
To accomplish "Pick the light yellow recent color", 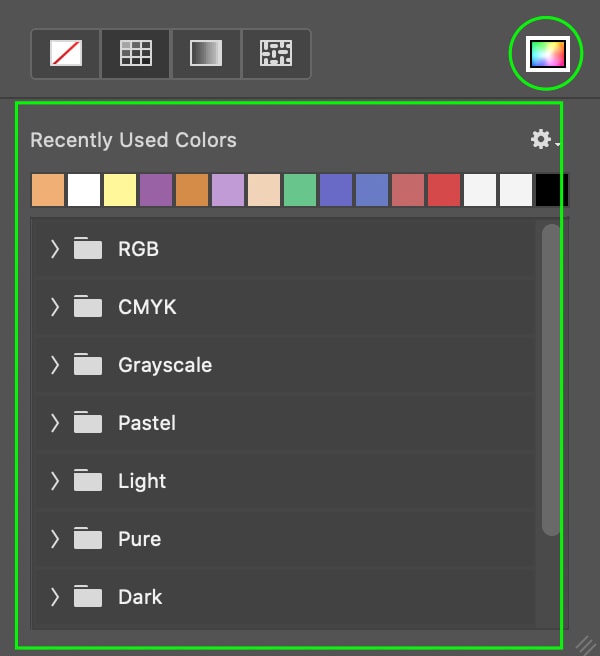I will tap(120, 190).
